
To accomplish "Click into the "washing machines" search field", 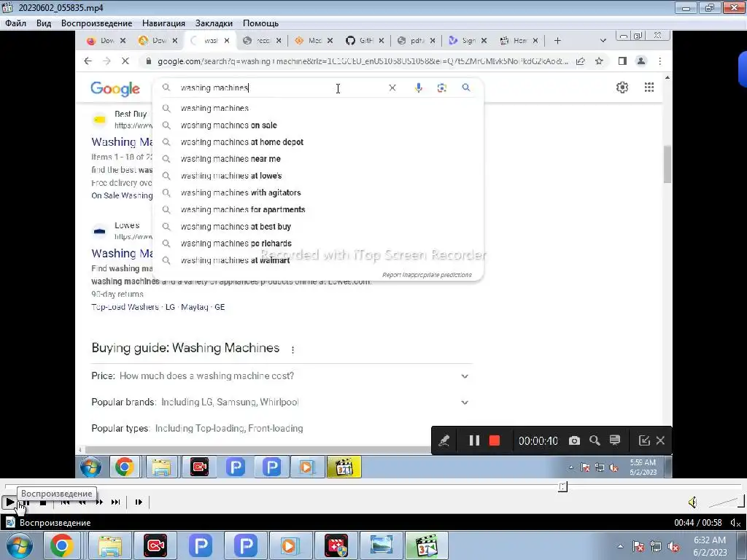I will (281, 87).
